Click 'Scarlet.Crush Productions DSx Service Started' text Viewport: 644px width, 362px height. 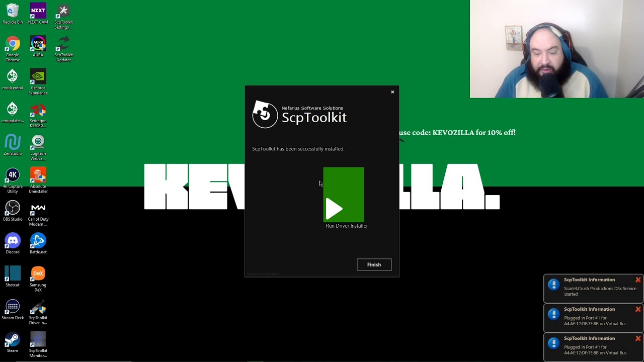(x=600, y=291)
